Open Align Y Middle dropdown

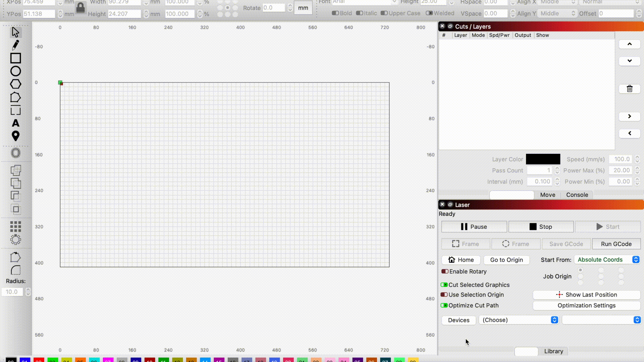point(557,14)
